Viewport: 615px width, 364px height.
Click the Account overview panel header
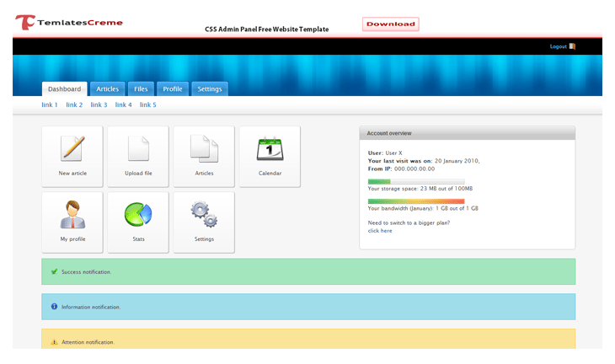coord(467,133)
